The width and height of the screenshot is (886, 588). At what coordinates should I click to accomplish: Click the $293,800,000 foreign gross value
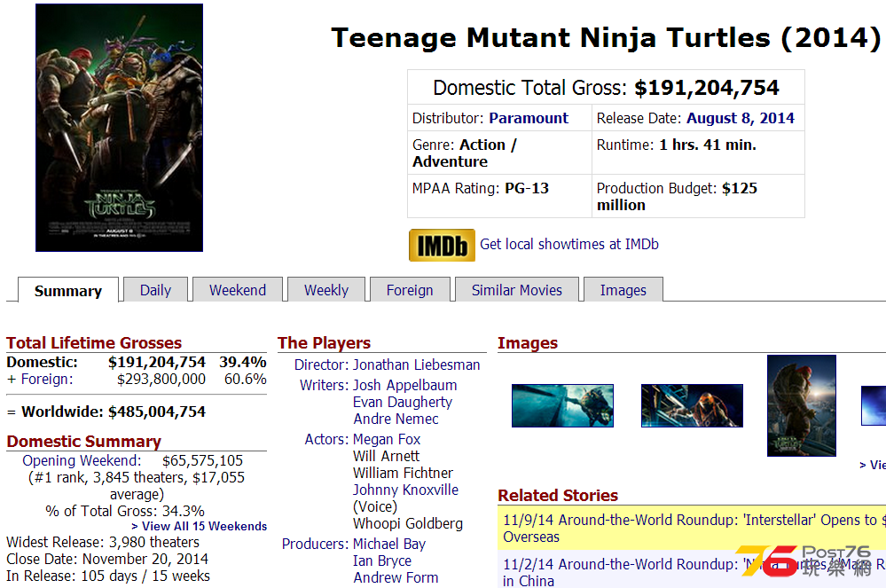point(161,379)
